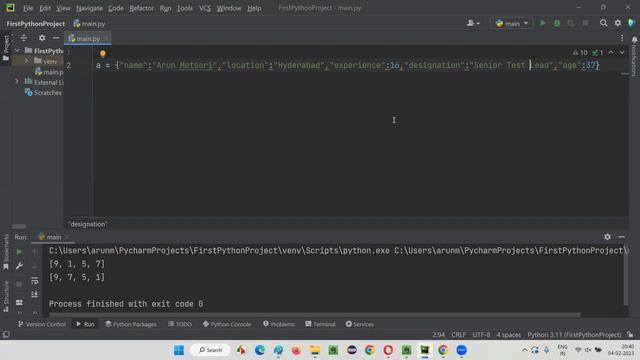
Task: Select the main.py editor tab
Action: [88, 38]
